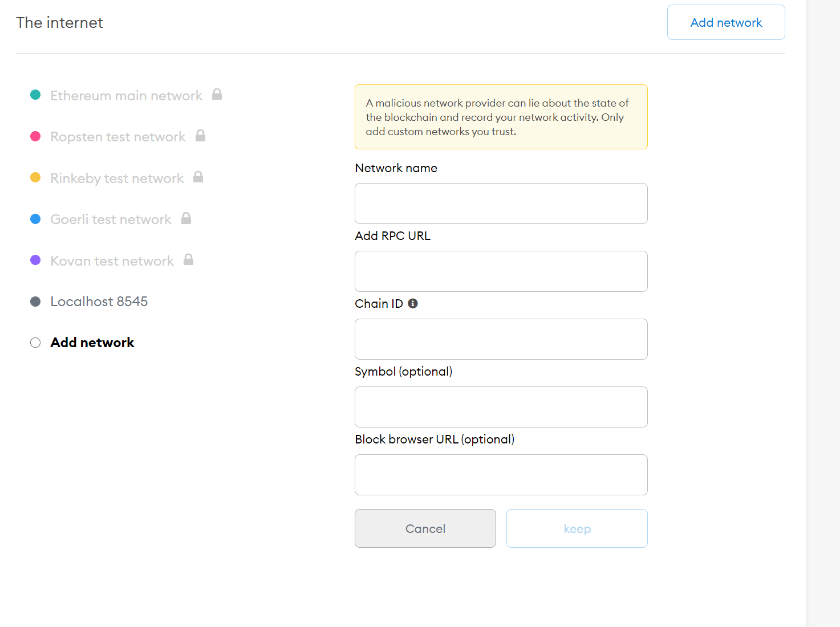Select Rinkeby test network
The image size is (840, 627).
pos(117,178)
